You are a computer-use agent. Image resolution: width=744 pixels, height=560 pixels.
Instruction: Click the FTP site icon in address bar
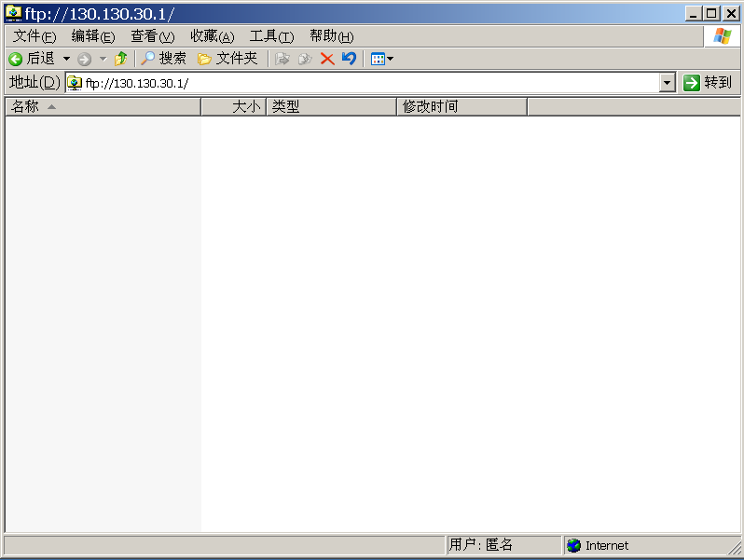75,83
